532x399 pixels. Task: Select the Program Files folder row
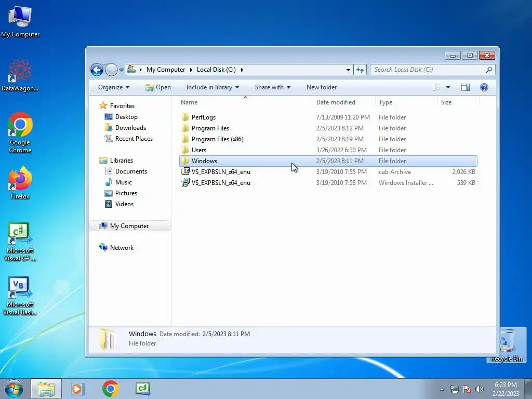pos(328,128)
